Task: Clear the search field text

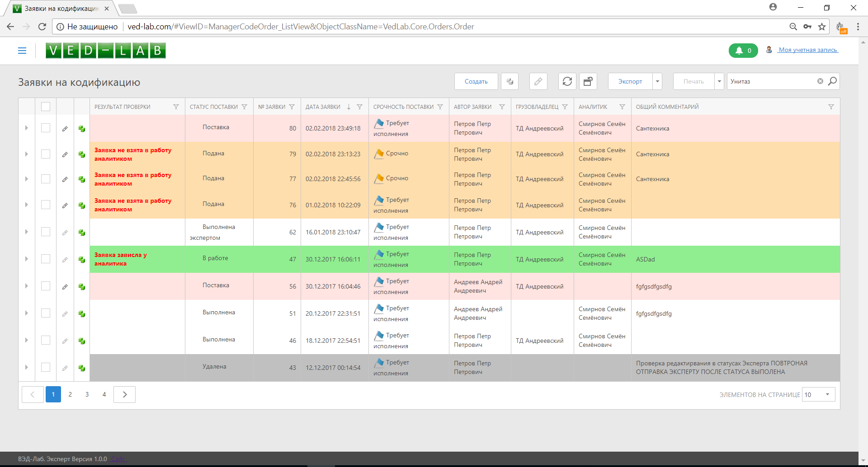Action: point(820,81)
